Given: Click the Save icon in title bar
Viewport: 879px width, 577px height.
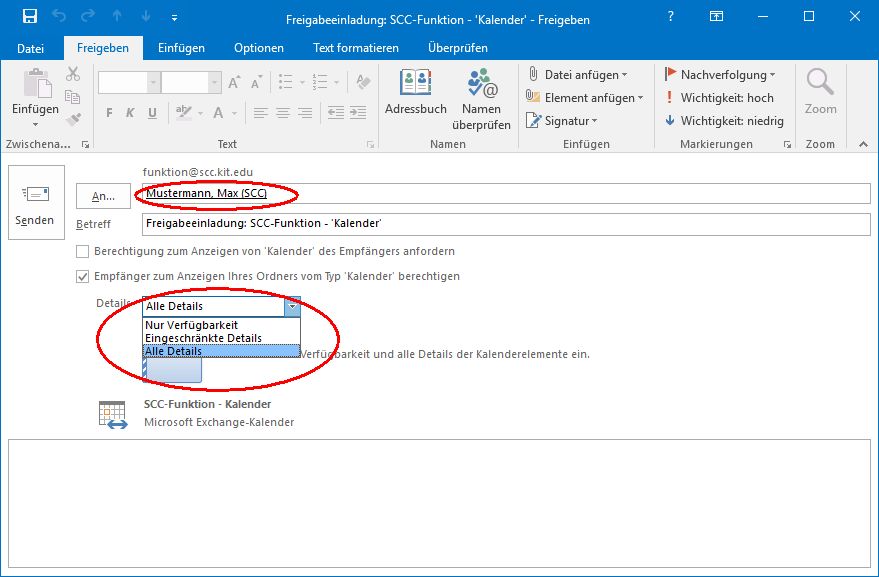Looking at the screenshot, I should [30, 16].
